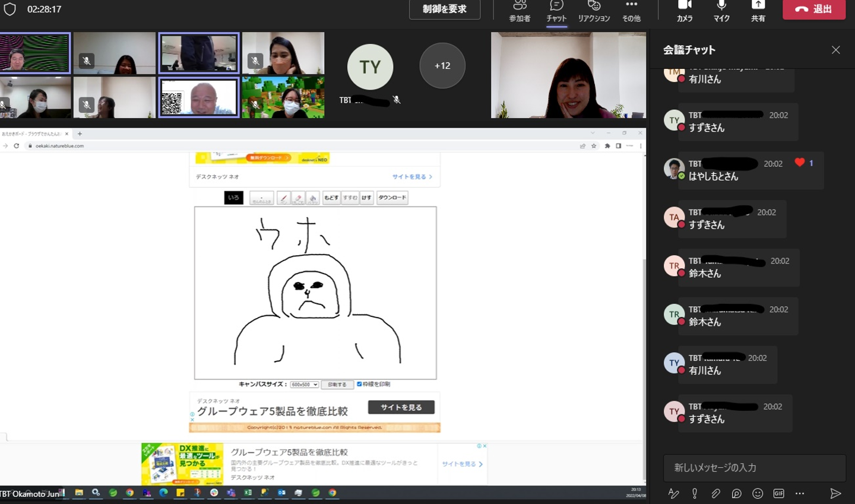Click the paperclip attach file icon

tap(715, 493)
